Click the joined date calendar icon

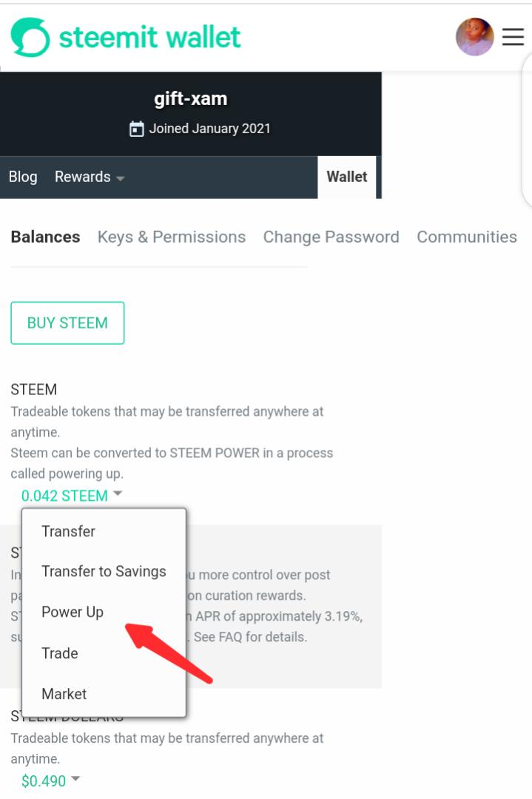[x=137, y=129]
